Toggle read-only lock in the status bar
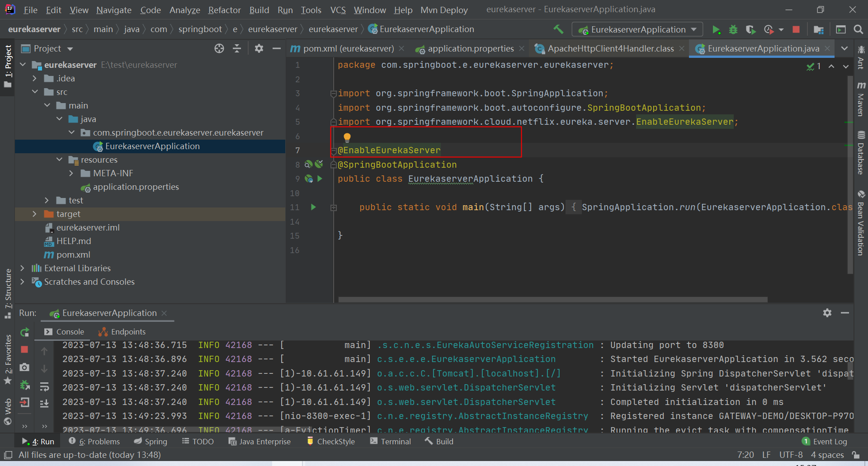868x466 pixels. (856, 455)
